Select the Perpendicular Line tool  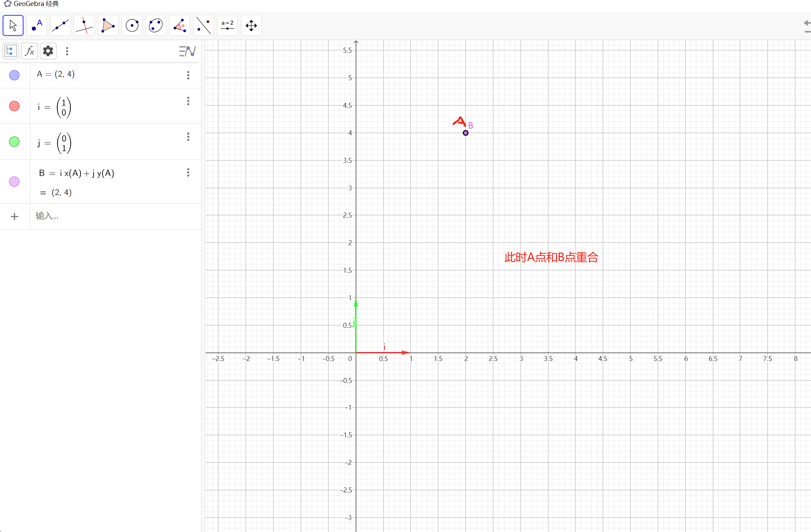[84, 25]
